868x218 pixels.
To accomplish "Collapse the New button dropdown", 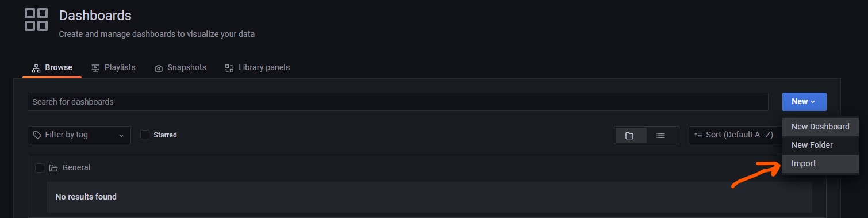I will [804, 102].
